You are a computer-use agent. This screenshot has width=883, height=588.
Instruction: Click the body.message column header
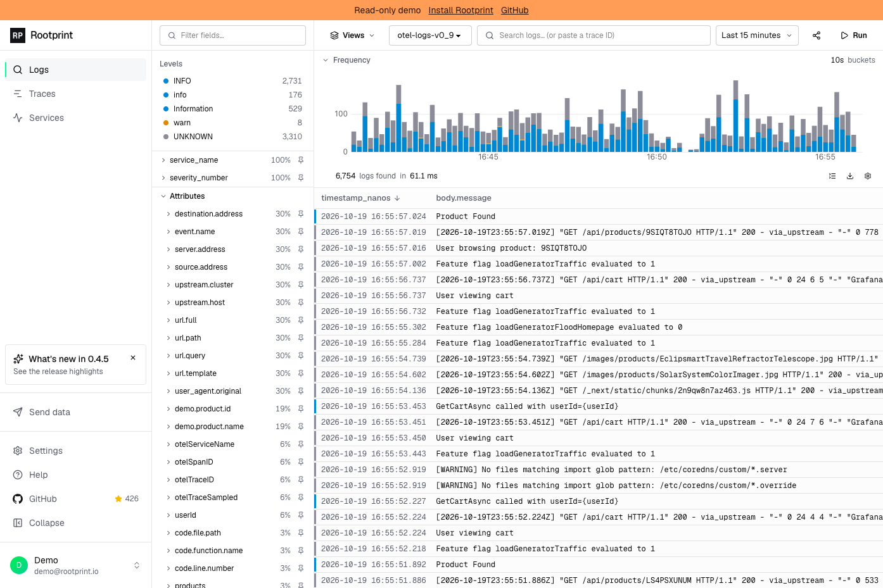[464, 198]
